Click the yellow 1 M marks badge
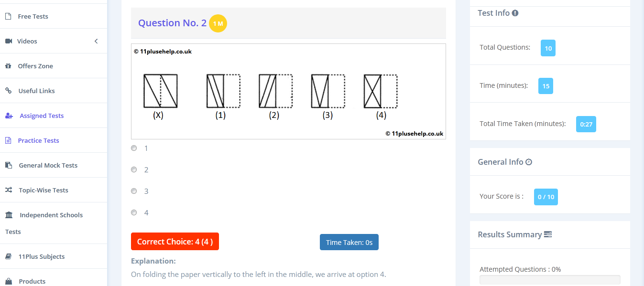This screenshot has width=644, height=286. (x=218, y=23)
